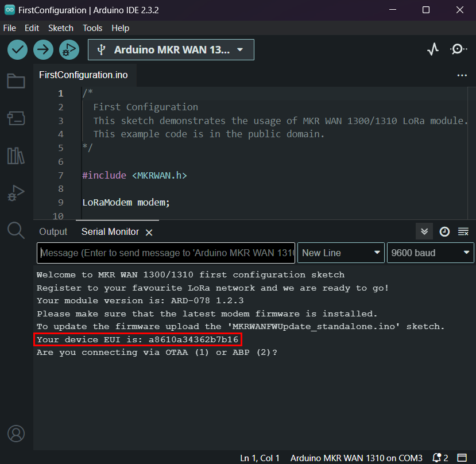Close the Serial Monitor with its X button
The height and width of the screenshot is (464, 476).
click(x=148, y=232)
